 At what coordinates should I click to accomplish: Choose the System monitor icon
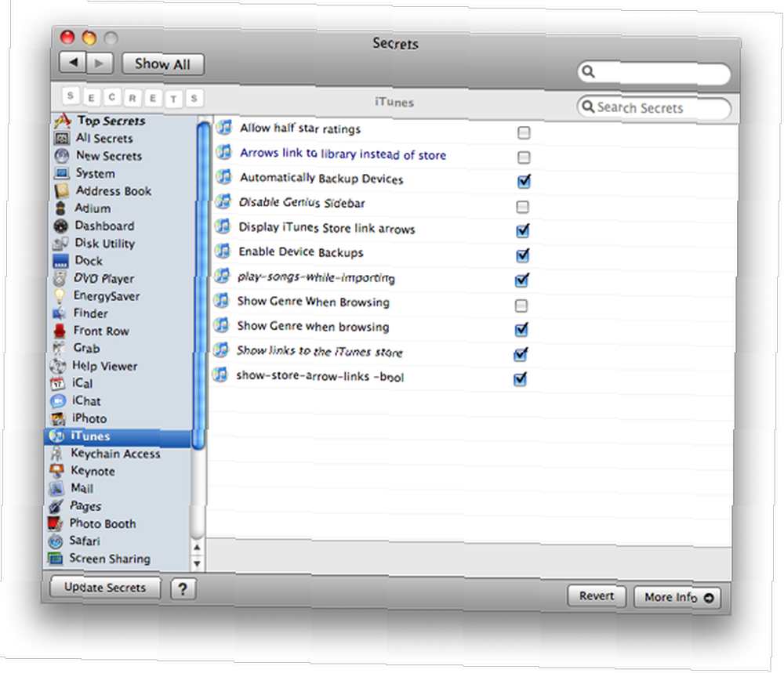point(61,173)
